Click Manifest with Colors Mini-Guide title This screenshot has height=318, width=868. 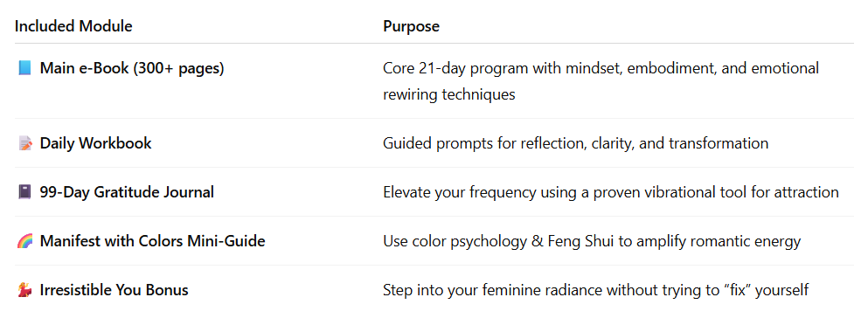(152, 241)
